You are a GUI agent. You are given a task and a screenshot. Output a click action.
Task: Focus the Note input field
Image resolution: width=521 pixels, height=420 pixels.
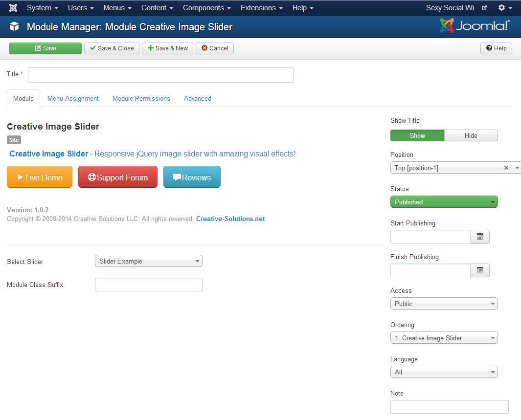449,407
